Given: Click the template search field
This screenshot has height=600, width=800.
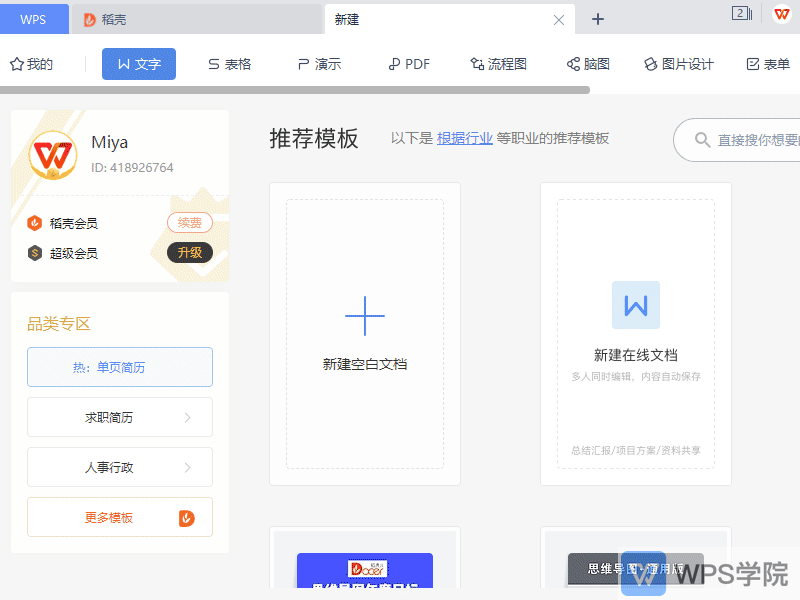Looking at the screenshot, I should (x=737, y=140).
